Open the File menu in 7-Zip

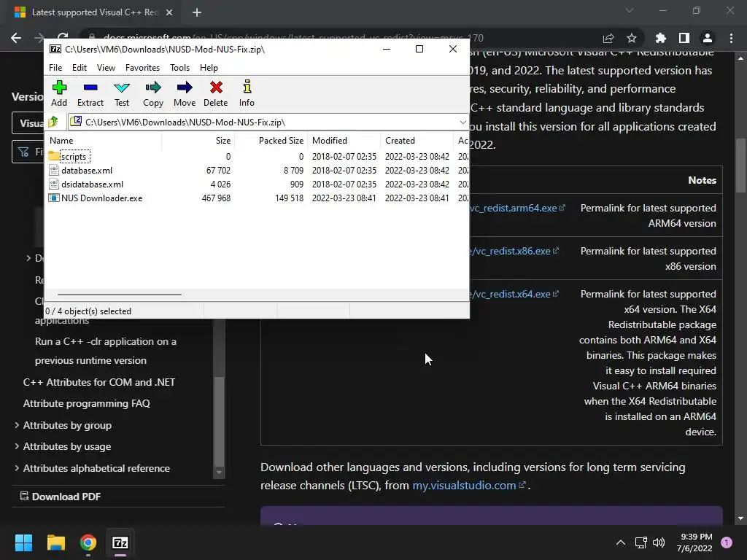coord(55,68)
